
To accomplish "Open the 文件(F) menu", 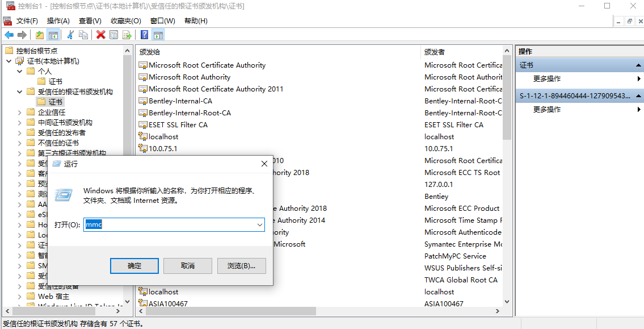I will [x=27, y=21].
